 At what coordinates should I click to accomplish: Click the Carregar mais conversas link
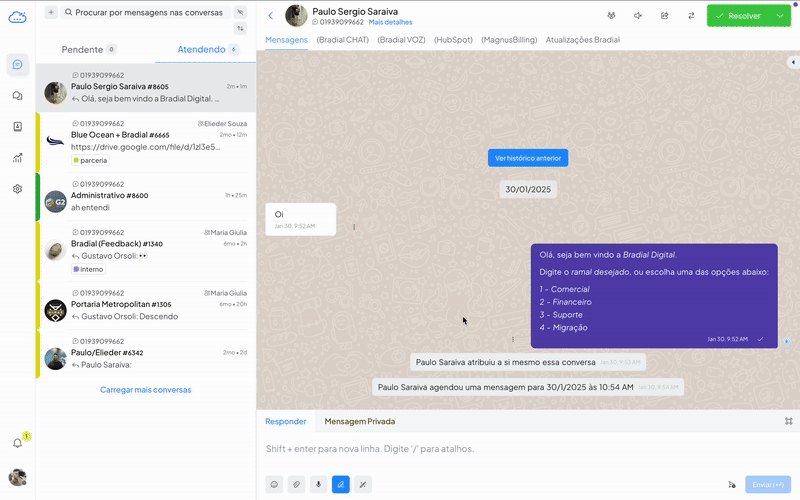coord(145,390)
